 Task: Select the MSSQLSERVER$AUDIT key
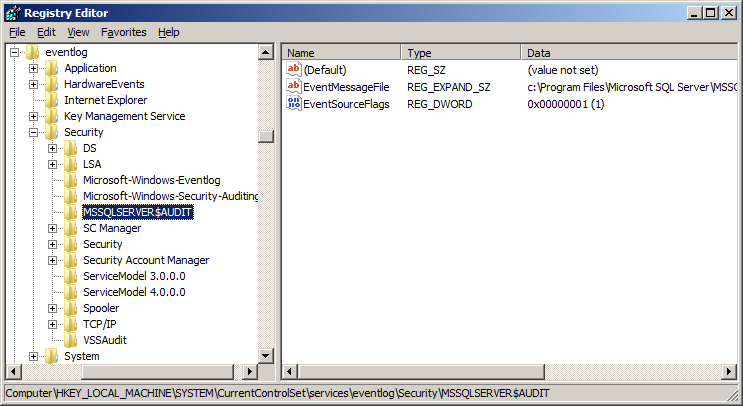[137, 212]
